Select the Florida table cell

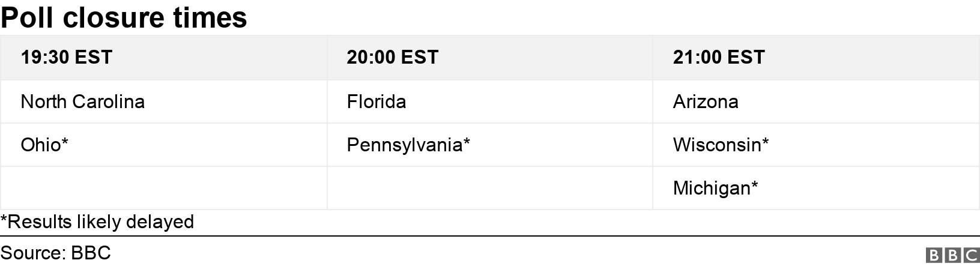click(x=377, y=101)
